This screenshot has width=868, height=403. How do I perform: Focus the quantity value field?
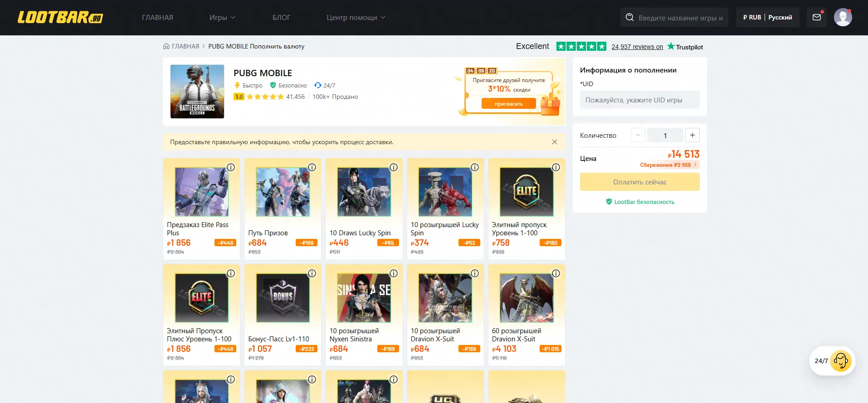(x=665, y=135)
